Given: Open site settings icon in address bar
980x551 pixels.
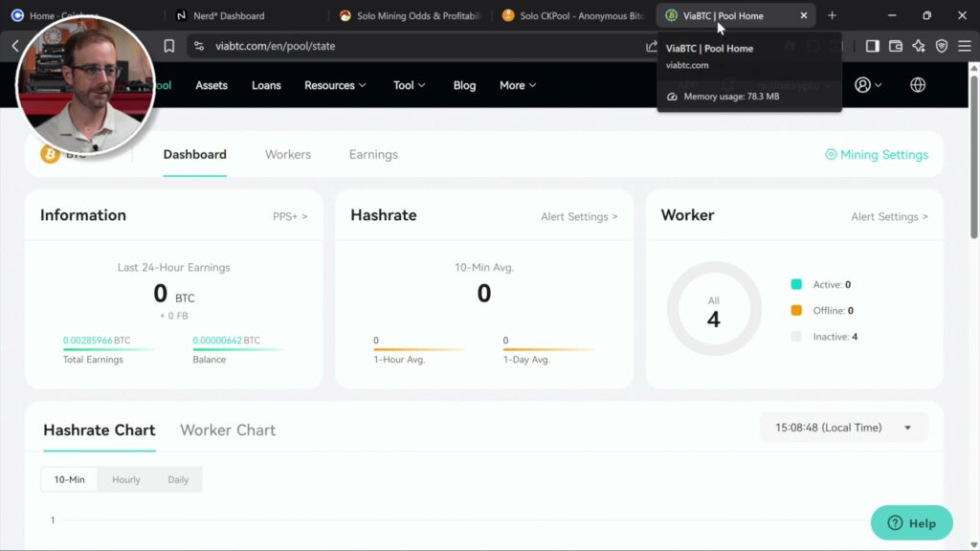Looking at the screenshot, I should [199, 46].
